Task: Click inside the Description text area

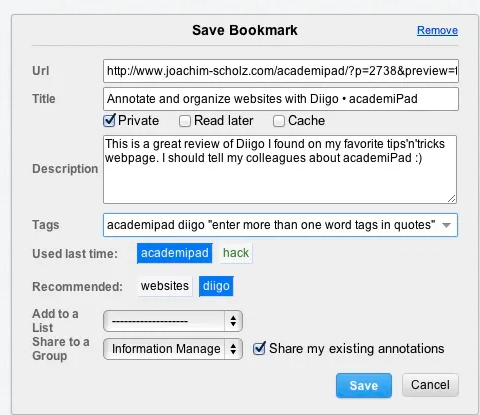Action: [280, 169]
